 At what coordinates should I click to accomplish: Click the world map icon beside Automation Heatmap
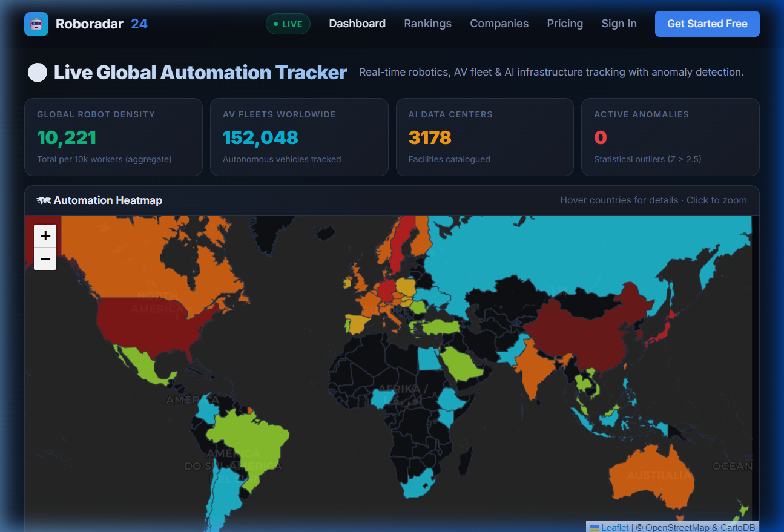43,200
